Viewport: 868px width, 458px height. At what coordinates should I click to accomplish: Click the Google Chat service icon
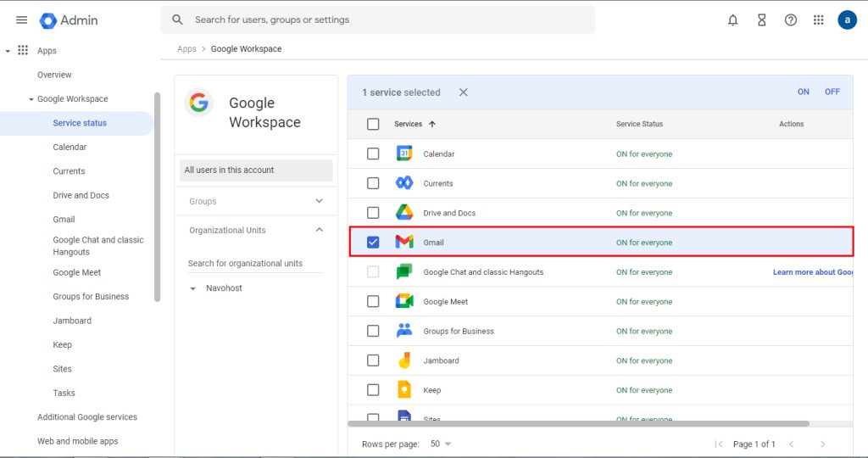pyautogui.click(x=404, y=272)
